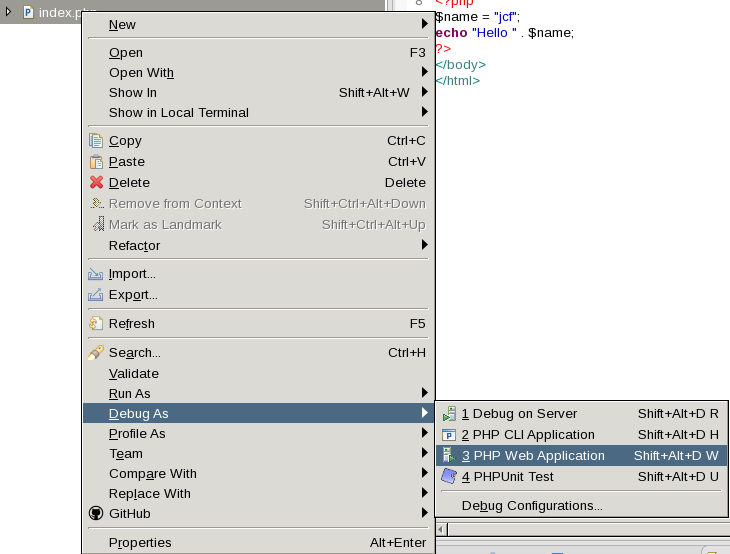Image resolution: width=730 pixels, height=554 pixels.
Task: Click the Search flashlight icon
Action: pyautogui.click(x=96, y=352)
